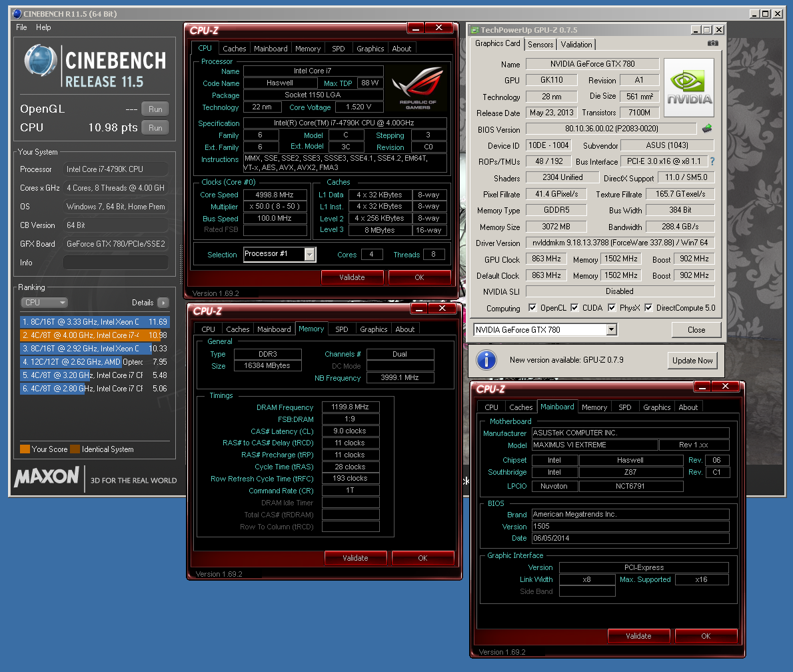Screen dimensions: 793x672
Task: Click the DRAM Frequency value 1199.8 MHz
Action: click(350, 407)
